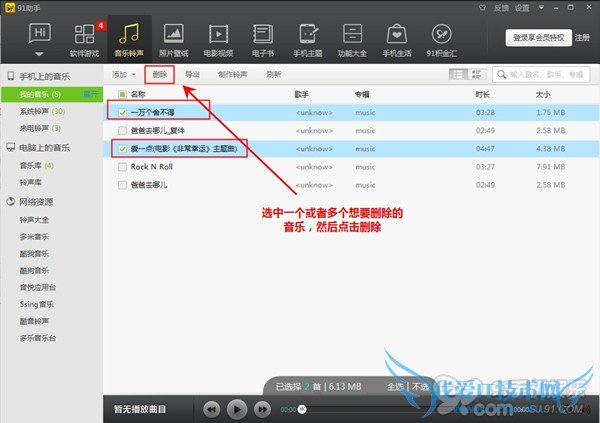Check the 爸爸去哪儿_复件 song checkbox
600x423 pixels.
click(122, 131)
